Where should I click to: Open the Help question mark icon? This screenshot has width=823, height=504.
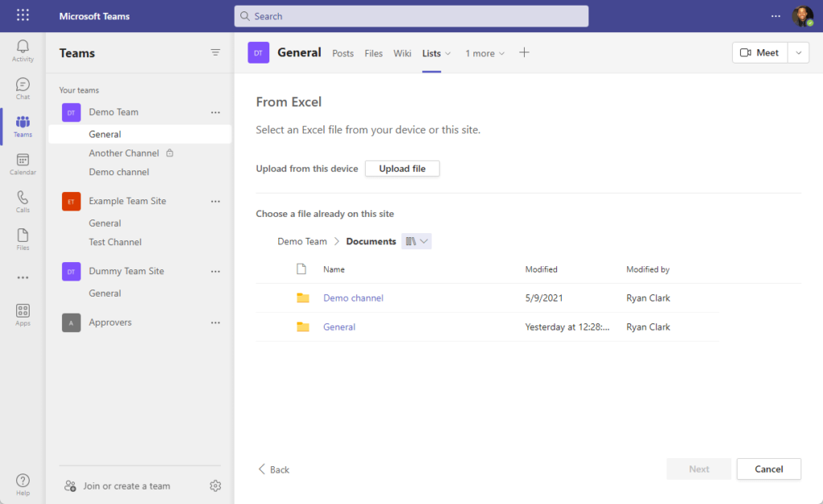pos(23,484)
